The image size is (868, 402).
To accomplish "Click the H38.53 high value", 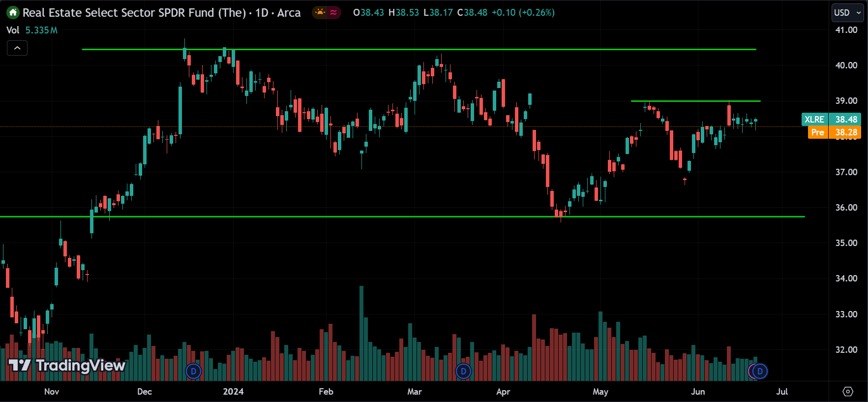I will (x=404, y=13).
